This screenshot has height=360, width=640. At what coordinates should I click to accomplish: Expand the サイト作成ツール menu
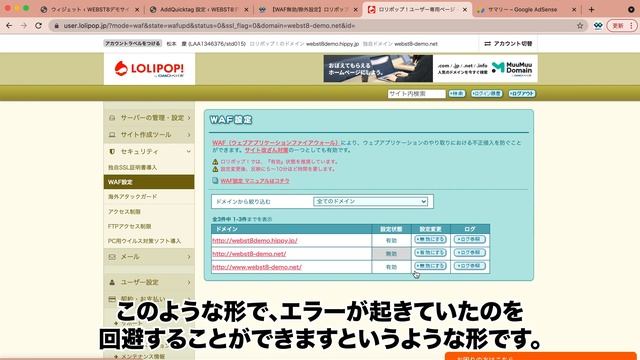pyautogui.click(x=149, y=134)
